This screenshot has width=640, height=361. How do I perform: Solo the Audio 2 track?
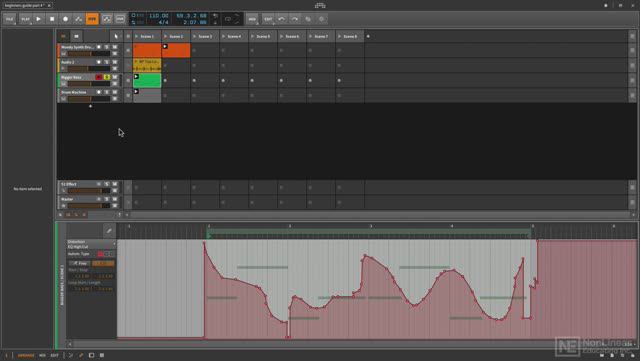[x=107, y=62]
